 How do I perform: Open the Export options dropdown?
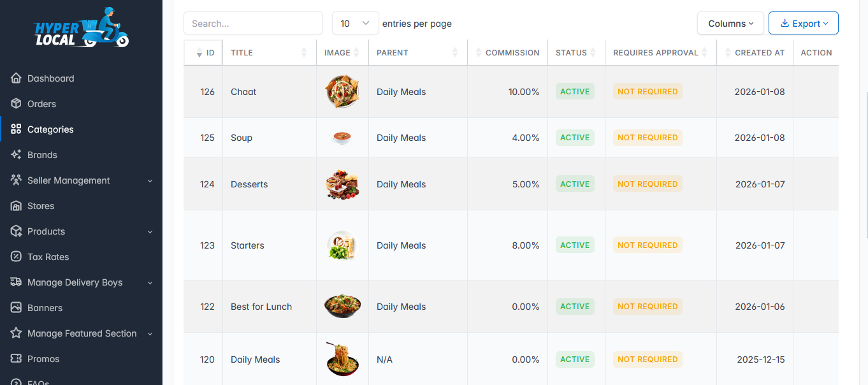(x=803, y=24)
